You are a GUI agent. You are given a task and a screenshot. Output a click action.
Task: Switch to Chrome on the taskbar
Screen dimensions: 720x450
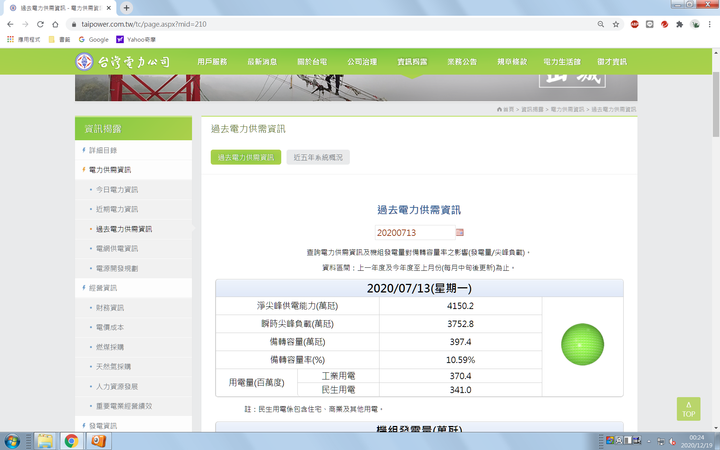[71, 442]
